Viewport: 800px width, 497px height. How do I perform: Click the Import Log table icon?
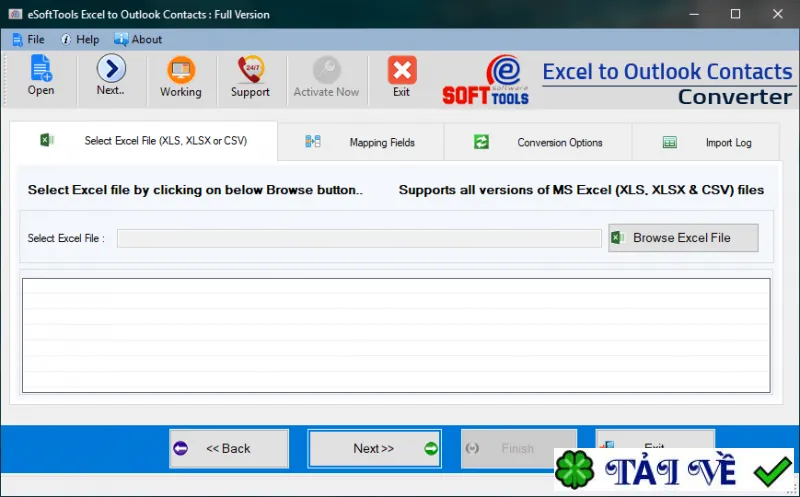point(669,142)
